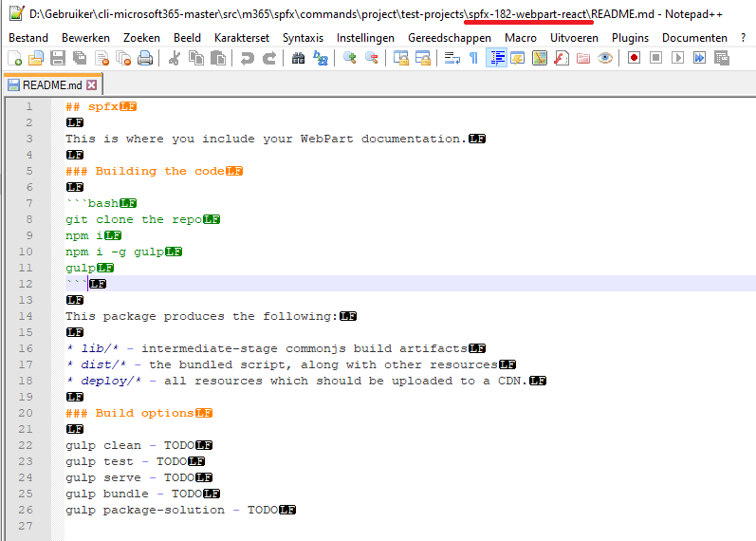Open the Syntaxis menu

click(303, 38)
